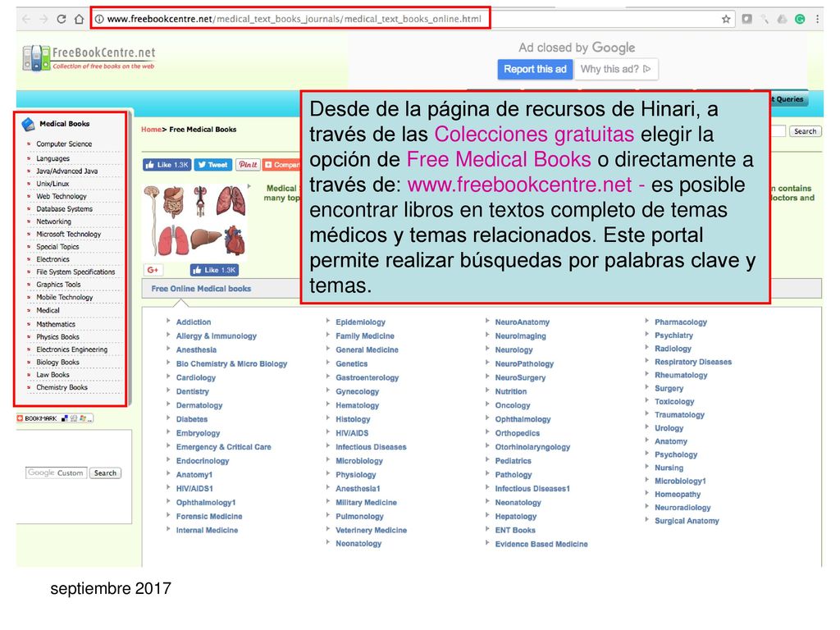Click the green Grammarly extension icon

point(800,20)
